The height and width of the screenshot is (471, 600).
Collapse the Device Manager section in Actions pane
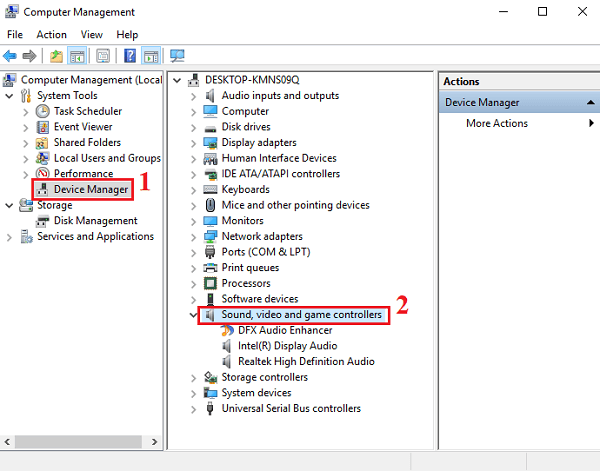point(590,102)
